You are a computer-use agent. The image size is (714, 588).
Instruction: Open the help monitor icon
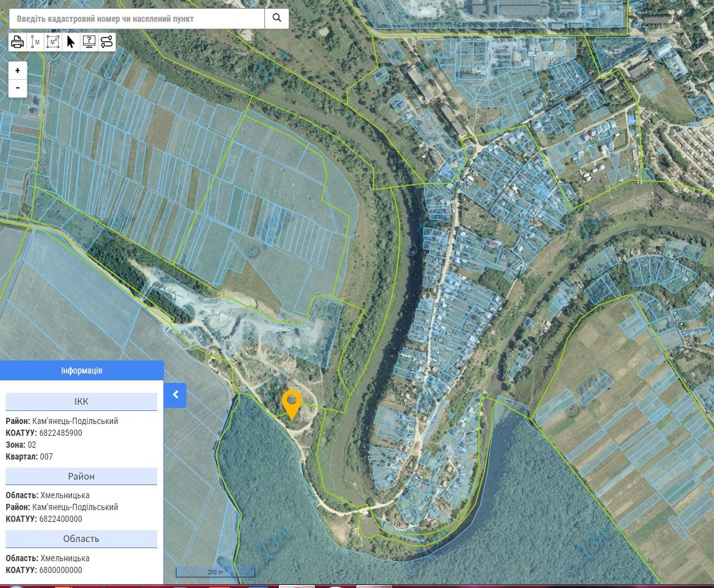(x=89, y=42)
